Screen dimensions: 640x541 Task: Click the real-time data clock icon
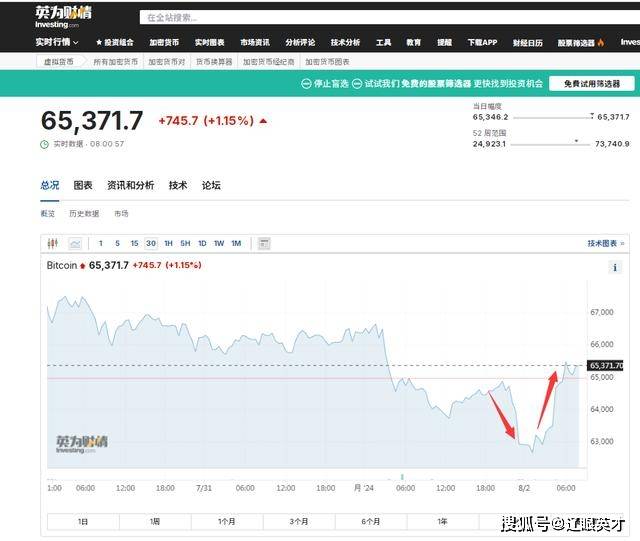(x=45, y=144)
